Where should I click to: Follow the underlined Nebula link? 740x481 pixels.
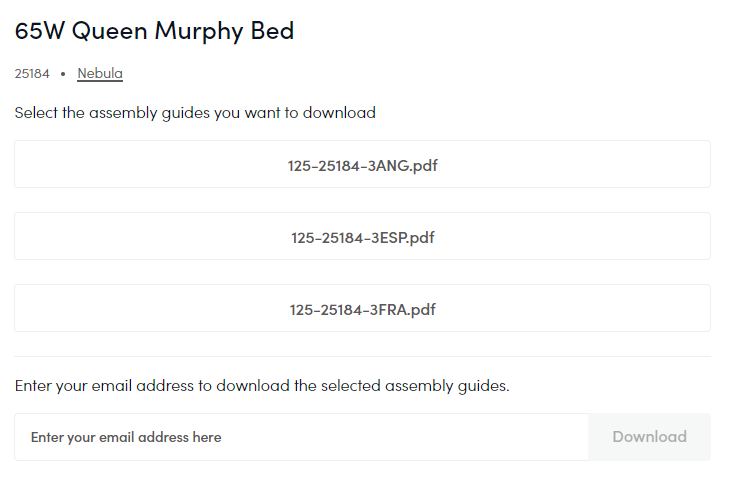click(x=100, y=73)
